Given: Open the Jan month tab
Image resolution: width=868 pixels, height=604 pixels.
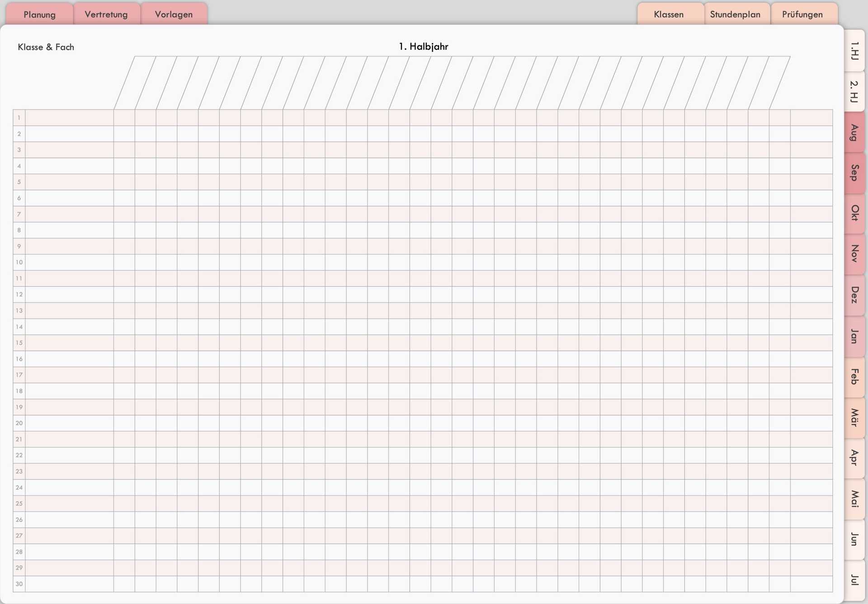Looking at the screenshot, I should pyautogui.click(x=854, y=336).
